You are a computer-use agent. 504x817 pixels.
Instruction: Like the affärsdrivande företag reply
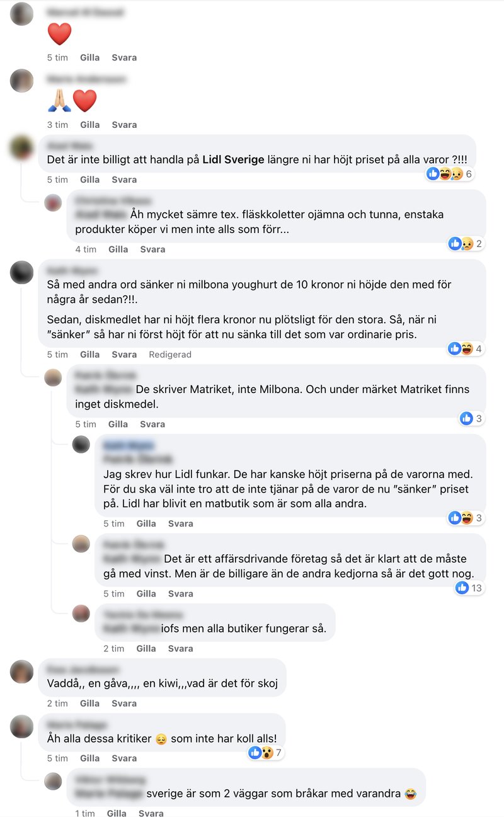146,593
